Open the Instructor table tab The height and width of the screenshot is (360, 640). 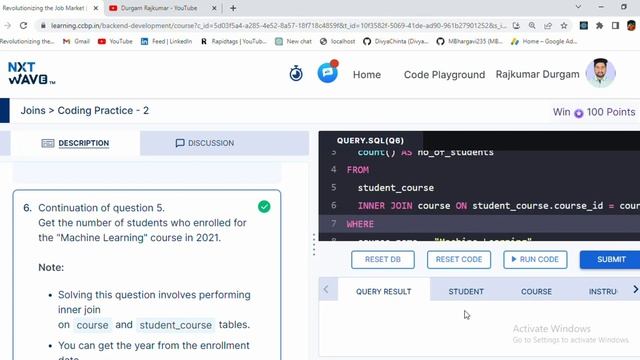pyautogui.click(x=602, y=291)
